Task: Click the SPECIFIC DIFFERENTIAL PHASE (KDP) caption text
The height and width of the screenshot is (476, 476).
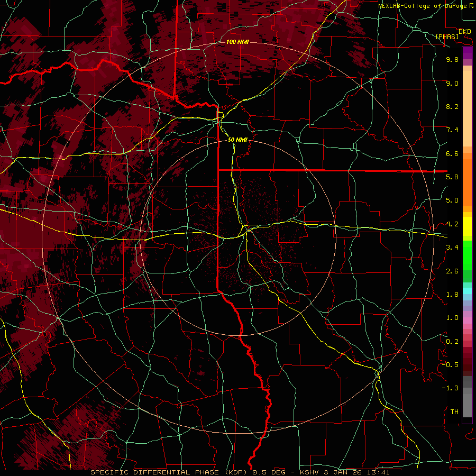Action: (x=170, y=472)
